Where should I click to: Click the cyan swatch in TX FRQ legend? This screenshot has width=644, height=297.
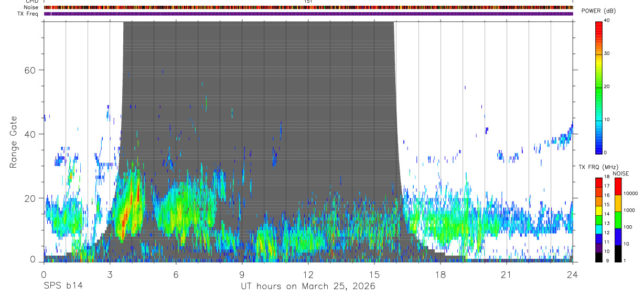pyautogui.click(x=598, y=228)
